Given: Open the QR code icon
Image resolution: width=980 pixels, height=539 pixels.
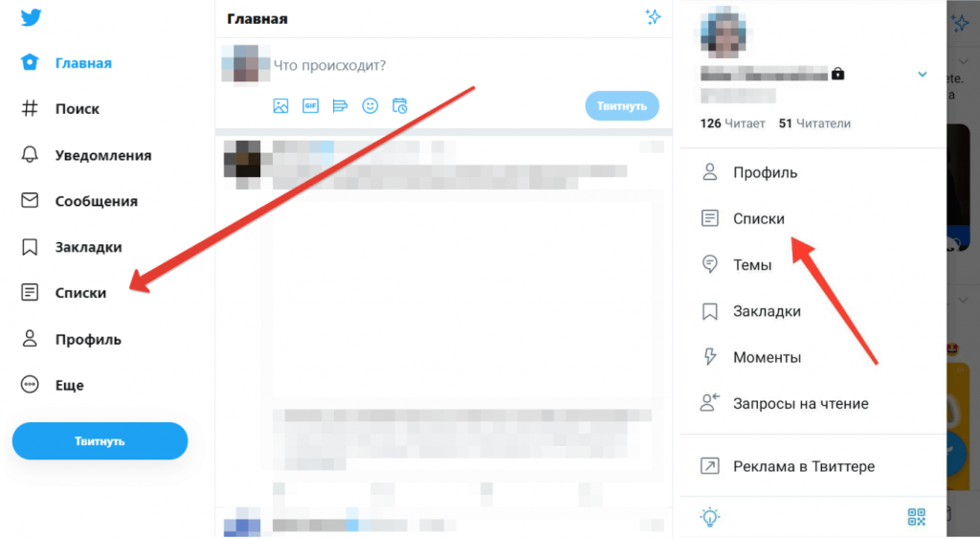Looking at the screenshot, I should [916, 517].
